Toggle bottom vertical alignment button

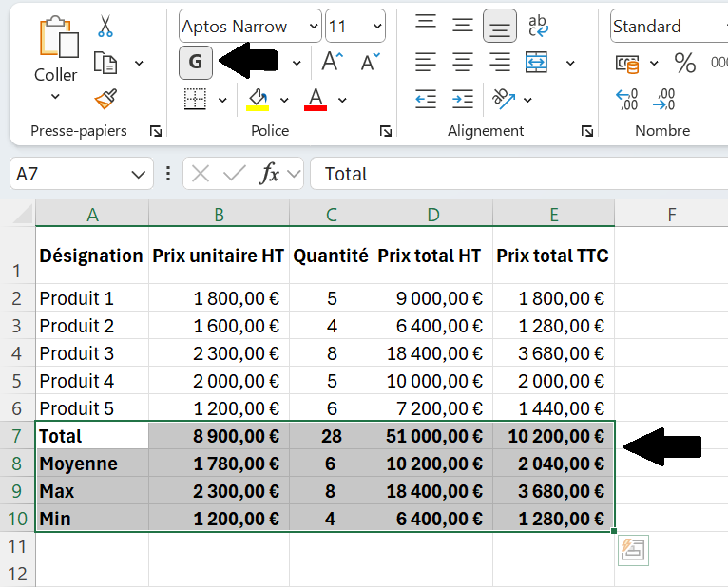pos(500,26)
